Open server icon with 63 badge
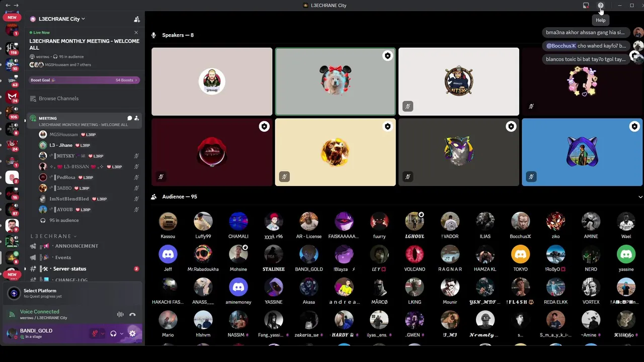Viewport: 644px width, 362px height. 12,80
